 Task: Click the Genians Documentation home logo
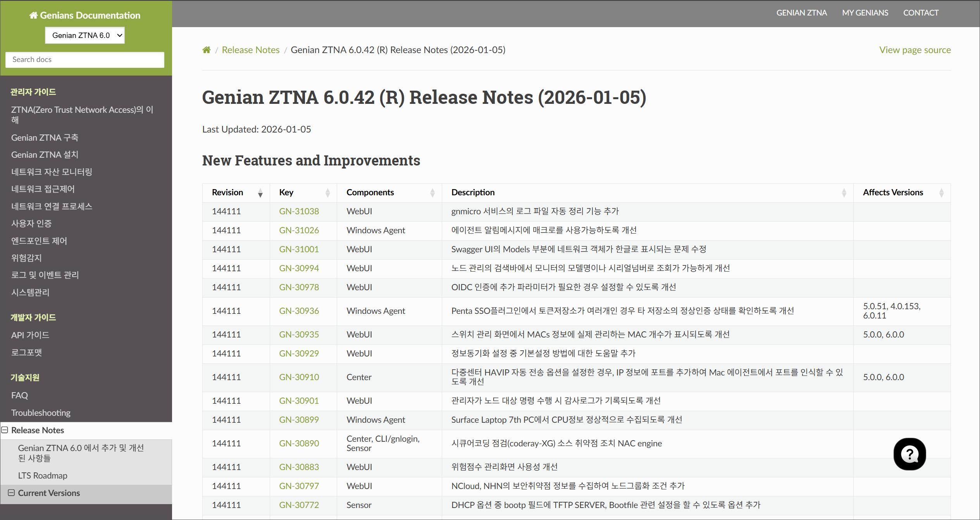tap(85, 15)
